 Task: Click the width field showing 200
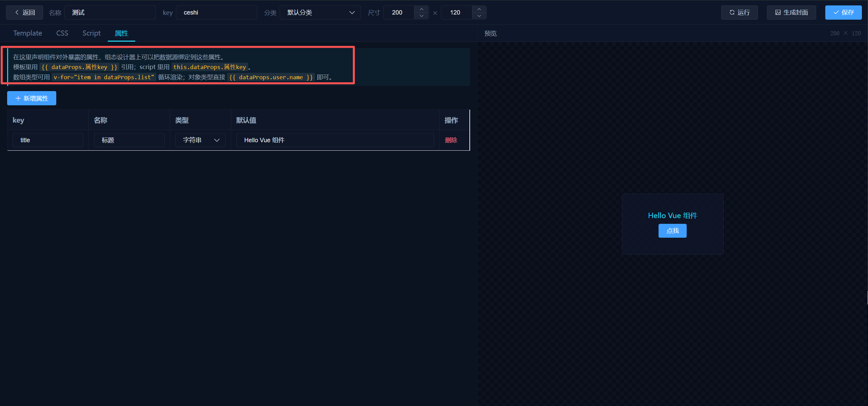point(399,13)
